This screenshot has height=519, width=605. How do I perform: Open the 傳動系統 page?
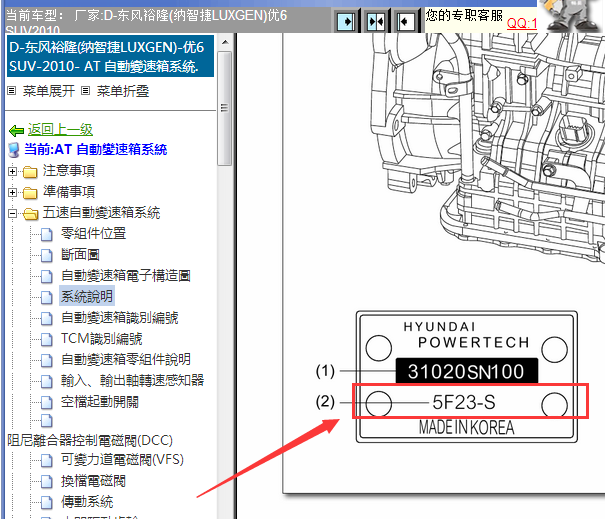coord(87,502)
